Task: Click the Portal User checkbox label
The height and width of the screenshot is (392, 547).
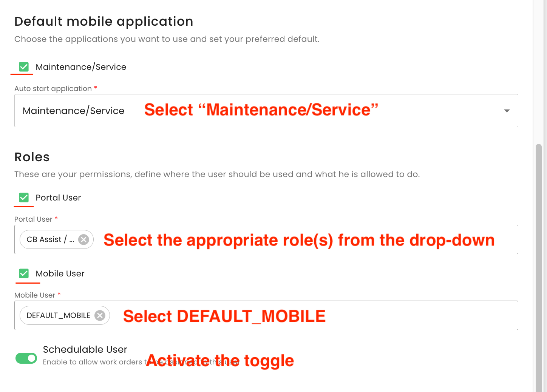Action: tap(58, 198)
